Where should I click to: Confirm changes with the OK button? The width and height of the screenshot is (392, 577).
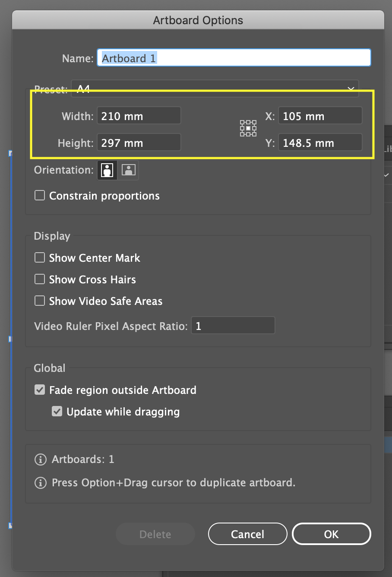331,534
